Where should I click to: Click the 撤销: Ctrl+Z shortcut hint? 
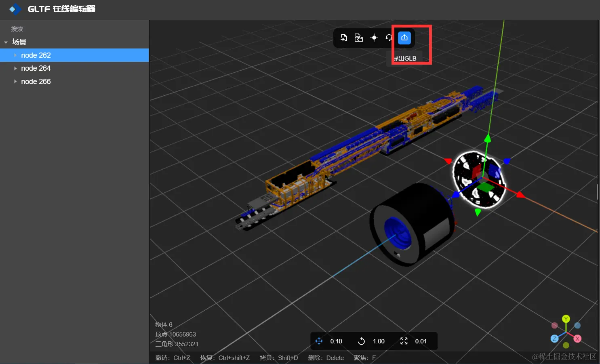[173, 358]
